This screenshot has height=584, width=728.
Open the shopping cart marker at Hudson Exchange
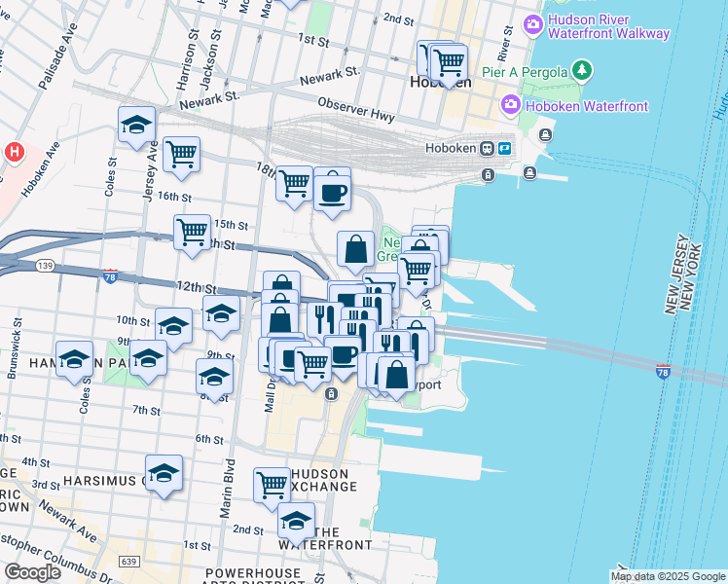tap(273, 489)
